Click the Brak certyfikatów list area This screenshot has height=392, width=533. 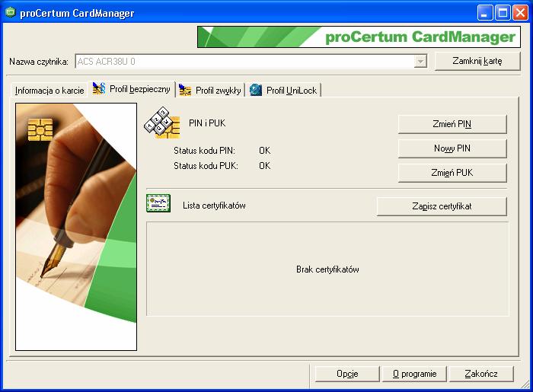[327, 269]
